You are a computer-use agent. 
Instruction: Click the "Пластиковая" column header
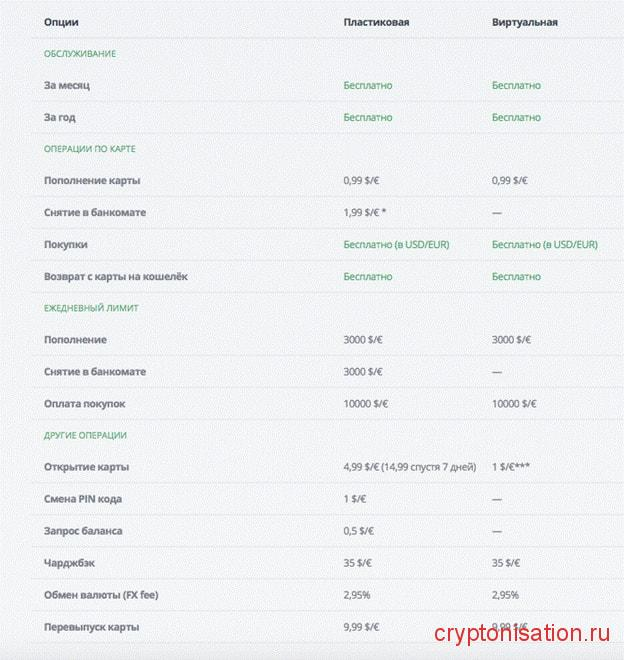[x=376, y=22]
